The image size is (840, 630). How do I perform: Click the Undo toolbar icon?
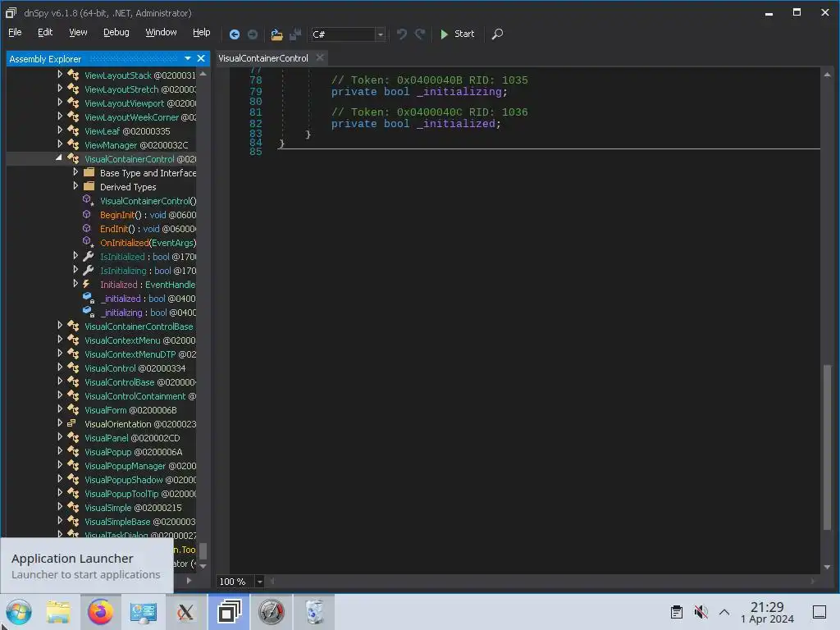[x=401, y=34]
